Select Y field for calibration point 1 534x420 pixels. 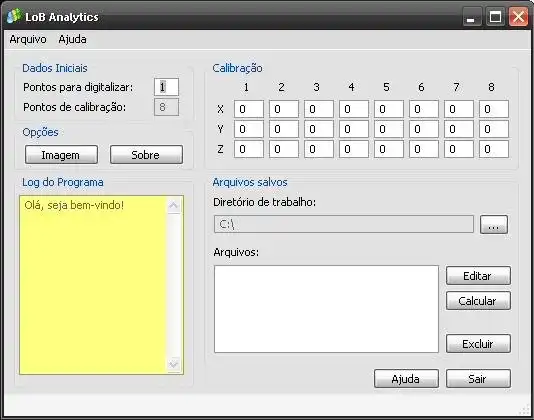click(249, 129)
